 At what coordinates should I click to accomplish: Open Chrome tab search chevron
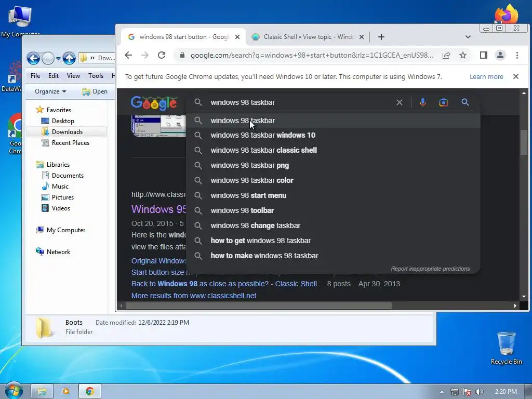coord(468,37)
